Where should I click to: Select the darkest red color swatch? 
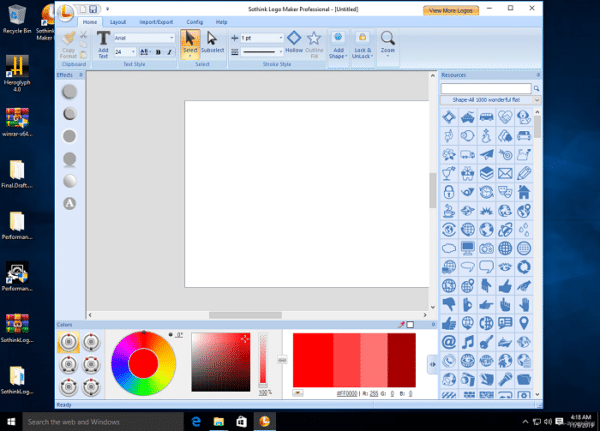click(400, 360)
